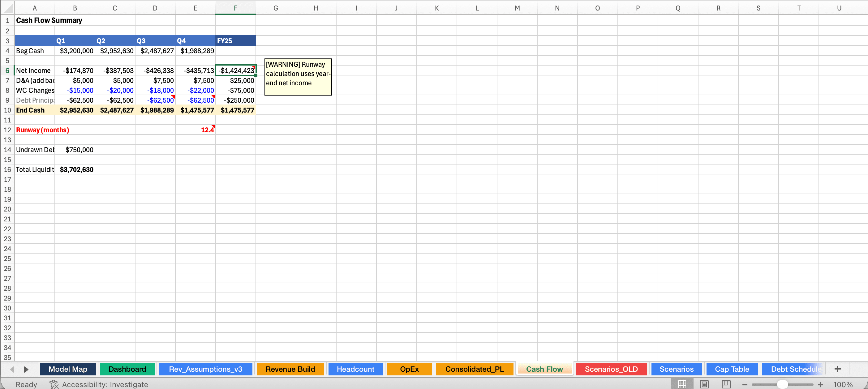Viewport: 868px width, 389px height.
Task: Zoom out with the minus icon
Action: point(745,384)
